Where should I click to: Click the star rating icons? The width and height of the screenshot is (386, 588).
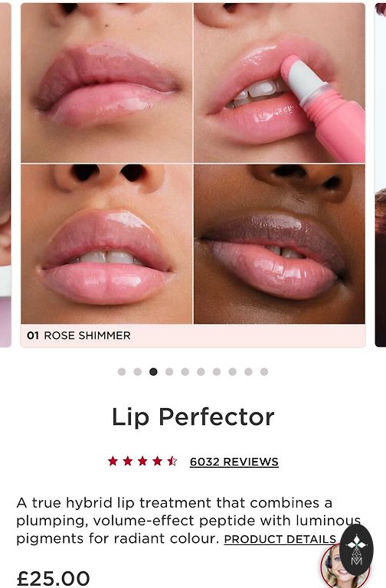142,461
